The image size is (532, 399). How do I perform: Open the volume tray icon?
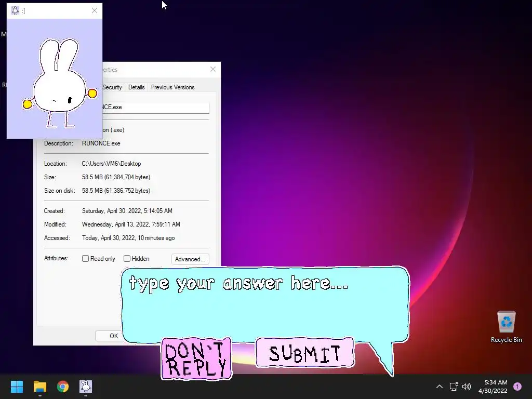tap(467, 387)
